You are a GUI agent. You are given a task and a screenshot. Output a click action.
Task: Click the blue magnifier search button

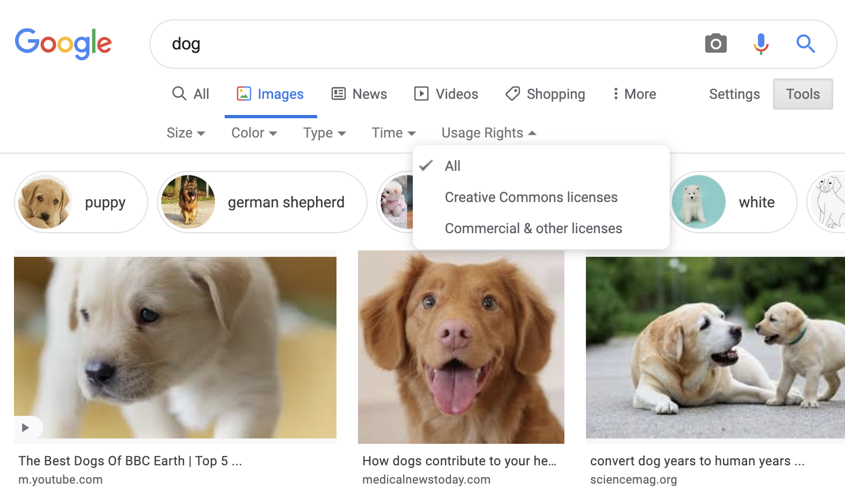click(x=805, y=44)
